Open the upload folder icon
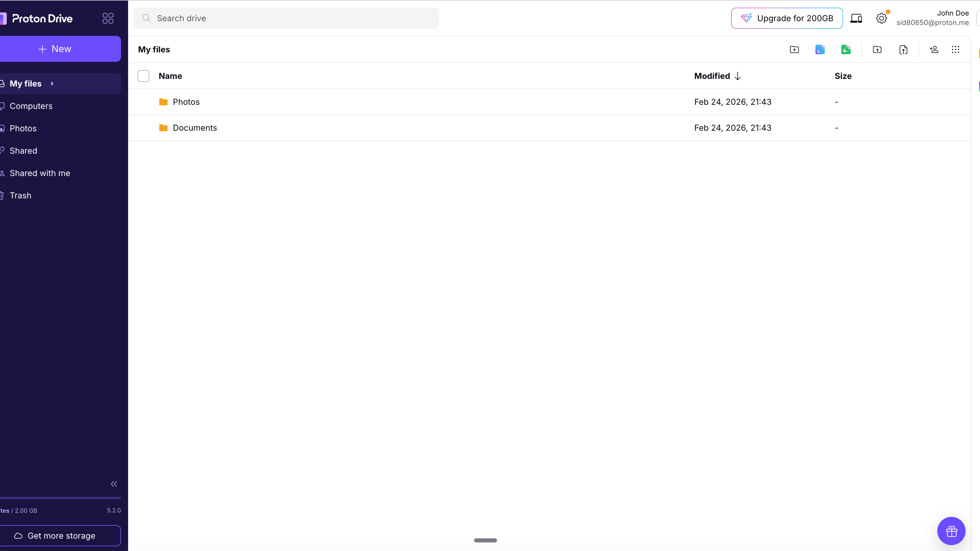 (x=877, y=49)
